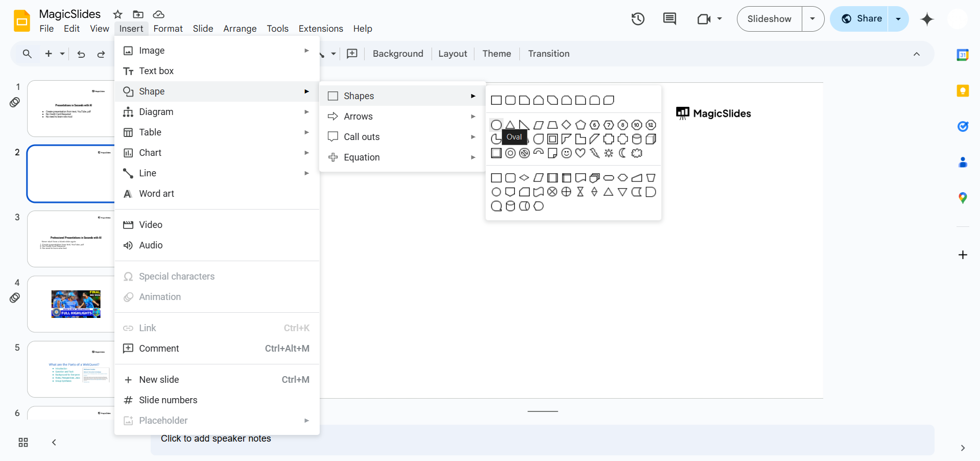This screenshot has width=980, height=461.
Task: Pick the flowchart multi-document shape
Action: click(x=594, y=178)
